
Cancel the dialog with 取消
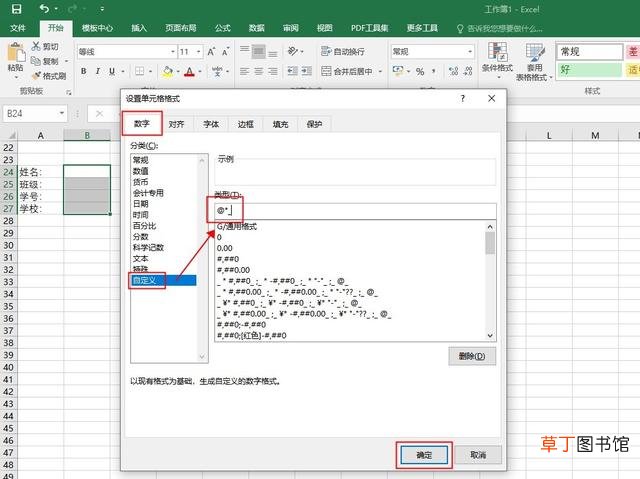coord(478,455)
